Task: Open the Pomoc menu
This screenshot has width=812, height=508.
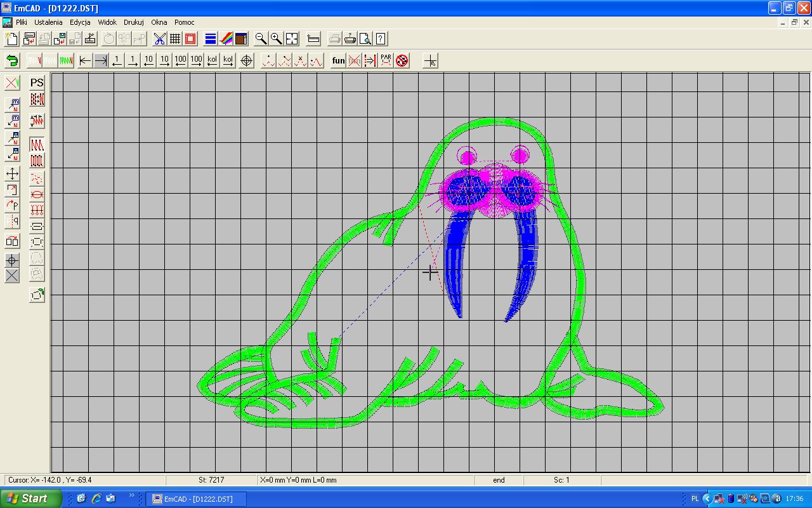Action: pos(185,22)
